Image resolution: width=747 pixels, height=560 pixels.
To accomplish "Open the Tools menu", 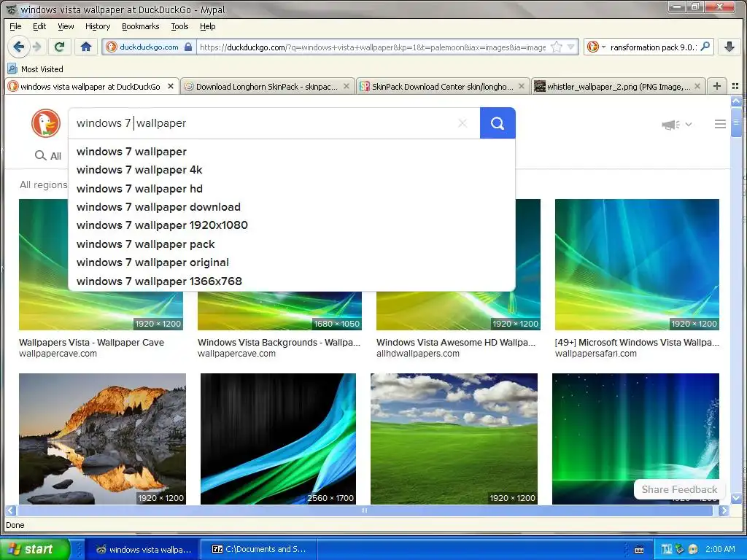I will coord(179,26).
